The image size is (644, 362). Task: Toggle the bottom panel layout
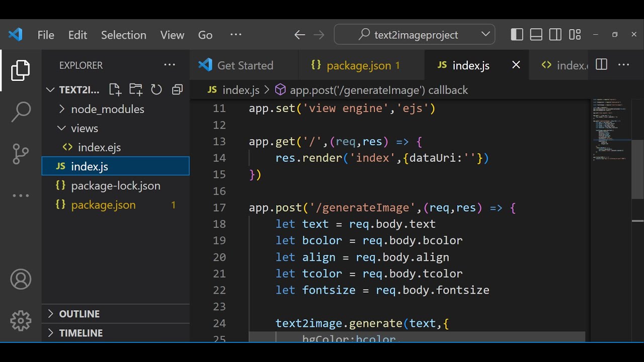(x=536, y=35)
